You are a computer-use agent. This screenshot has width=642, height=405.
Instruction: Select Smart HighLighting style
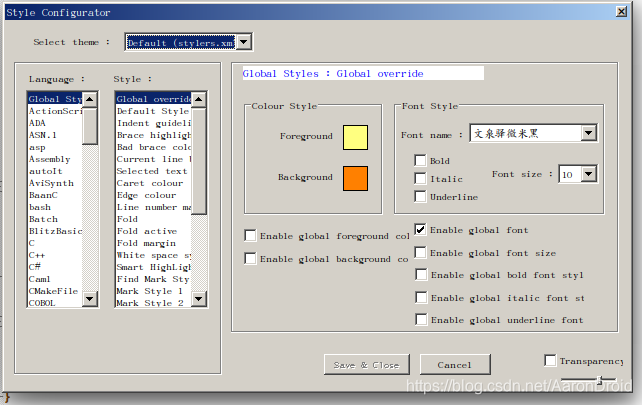(154, 267)
